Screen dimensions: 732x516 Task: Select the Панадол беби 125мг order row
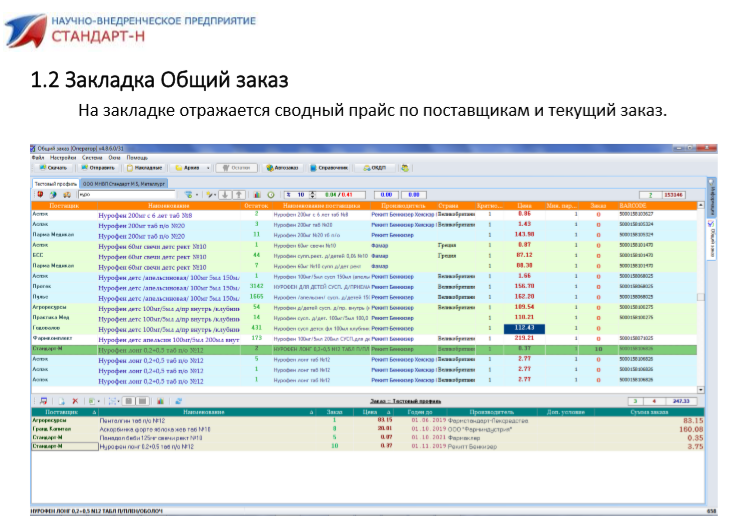(x=368, y=438)
